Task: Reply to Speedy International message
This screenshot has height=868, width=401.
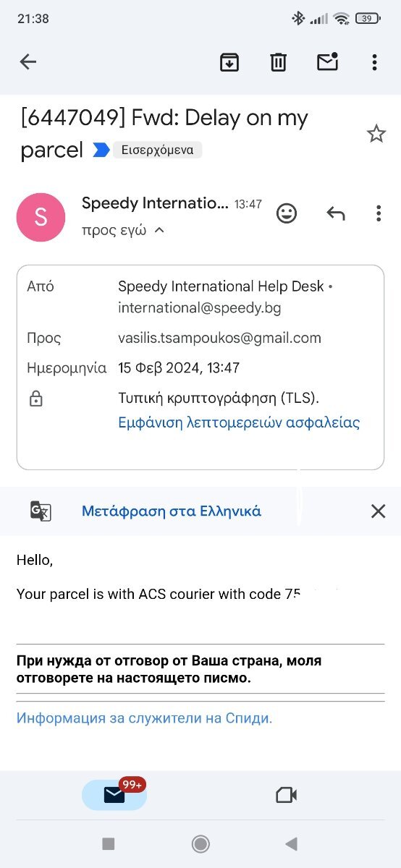Action: (x=335, y=213)
